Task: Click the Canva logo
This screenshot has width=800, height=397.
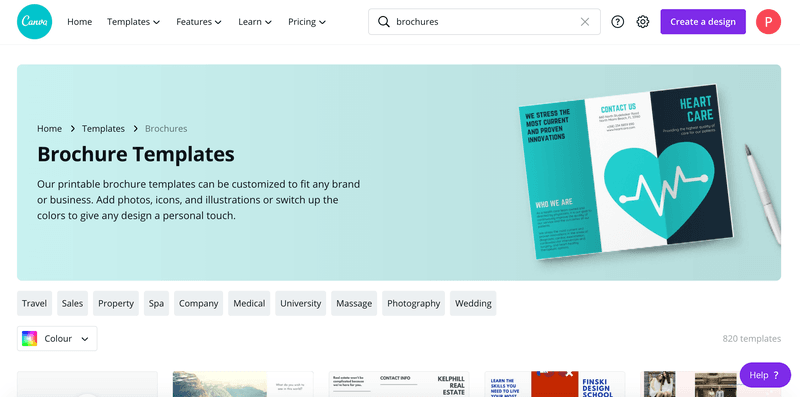Action: click(34, 21)
